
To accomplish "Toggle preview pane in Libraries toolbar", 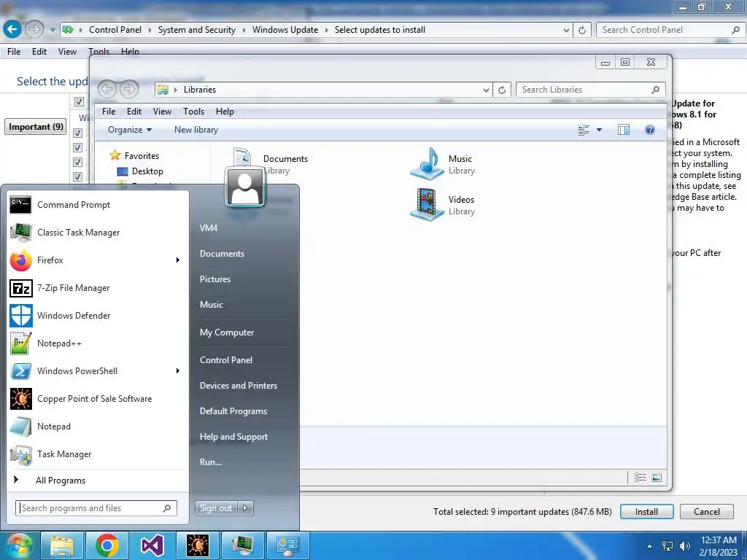I will (x=624, y=130).
